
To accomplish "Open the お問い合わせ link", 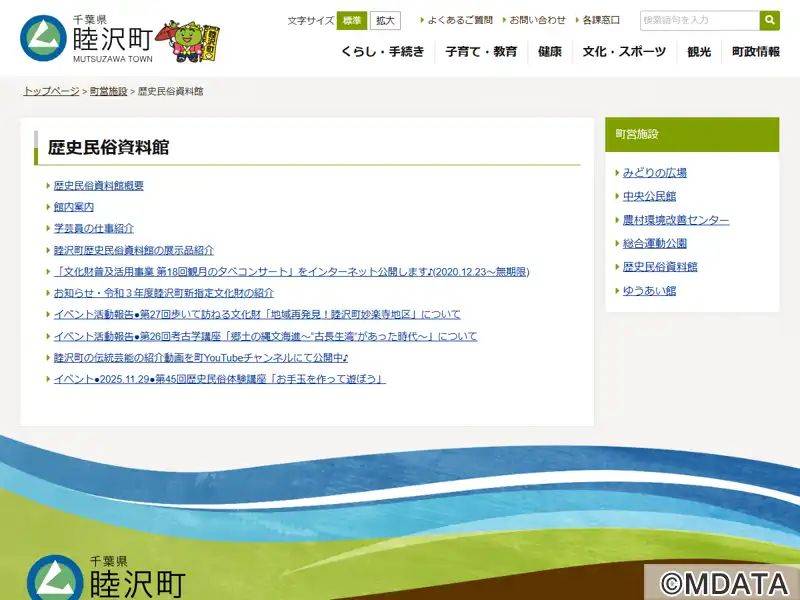I will click(x=537, y=20).
